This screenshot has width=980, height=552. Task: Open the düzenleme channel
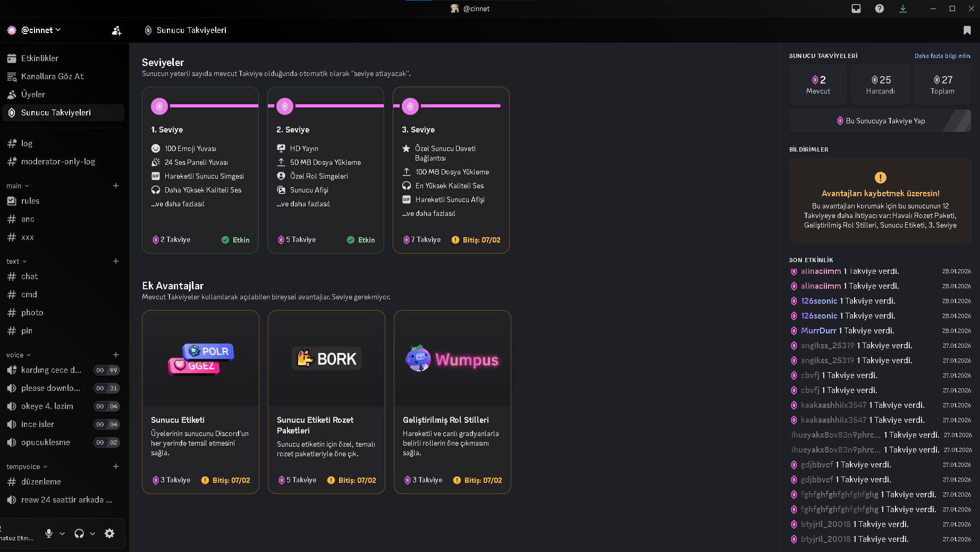[63, 482]
